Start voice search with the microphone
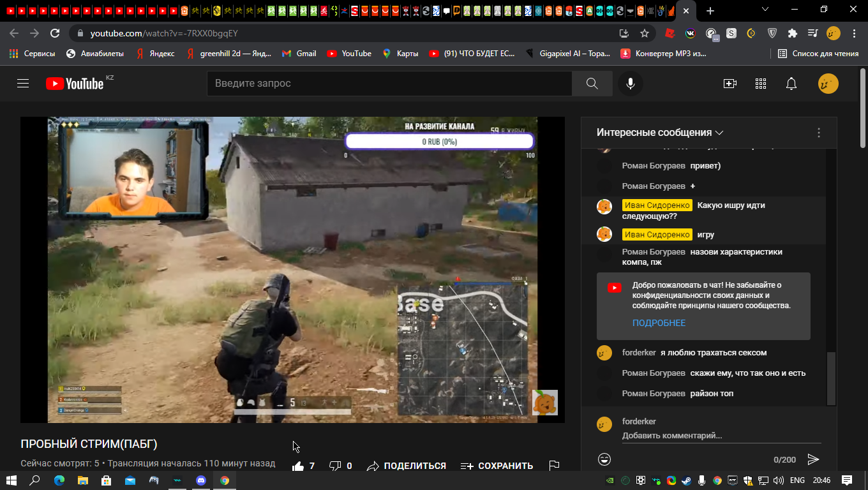This screenshot has width=868, height=490. coord(631,84)
